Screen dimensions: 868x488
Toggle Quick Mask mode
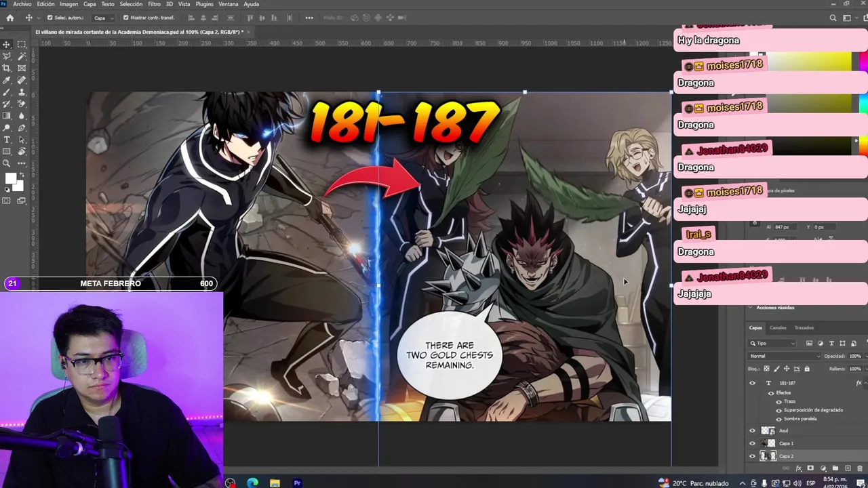pyautogui.click(x=6, y=200)
